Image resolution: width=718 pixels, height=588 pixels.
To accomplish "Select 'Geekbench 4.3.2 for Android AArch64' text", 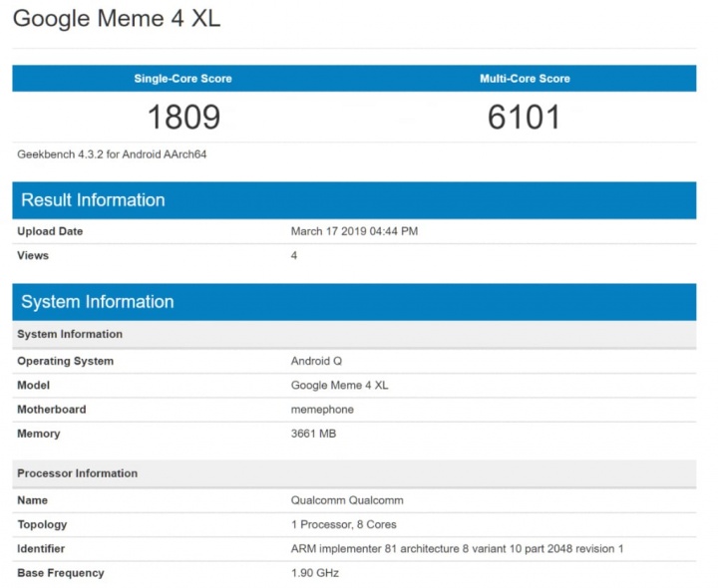I will [x=112, y=154].
